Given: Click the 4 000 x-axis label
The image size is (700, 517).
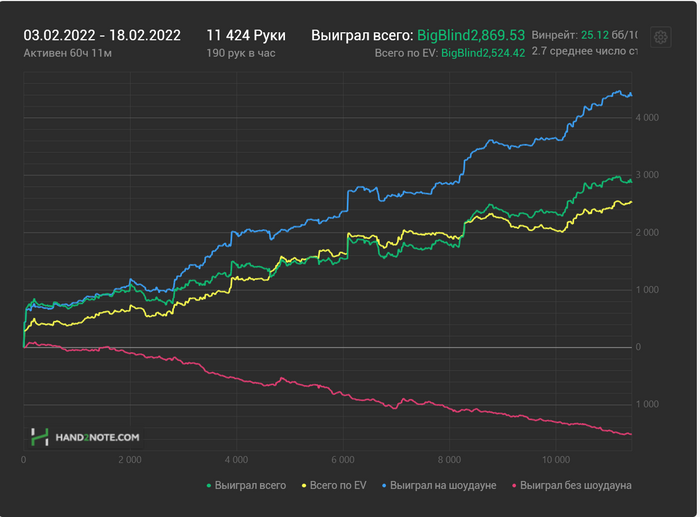Looking at the screenshot, I should pos(236,459).
